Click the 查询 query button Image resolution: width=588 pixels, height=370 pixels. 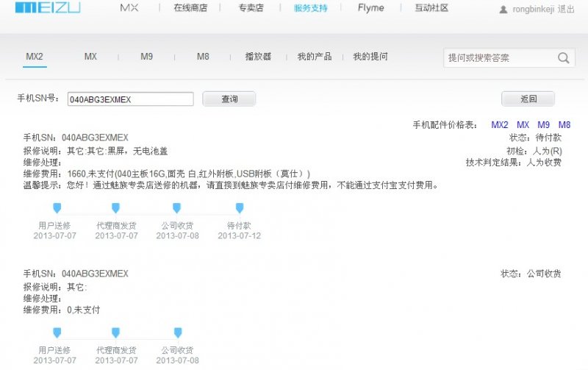229,99
